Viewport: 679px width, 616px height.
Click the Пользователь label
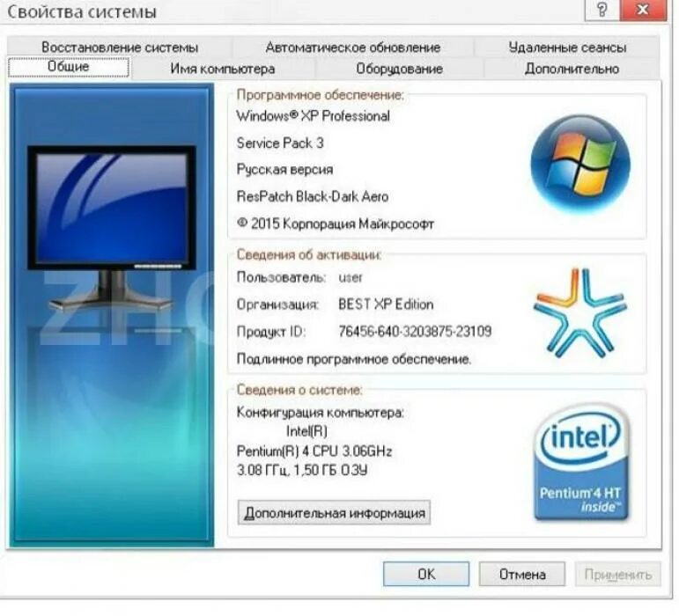pyautogui.click(x=281, y=277)
